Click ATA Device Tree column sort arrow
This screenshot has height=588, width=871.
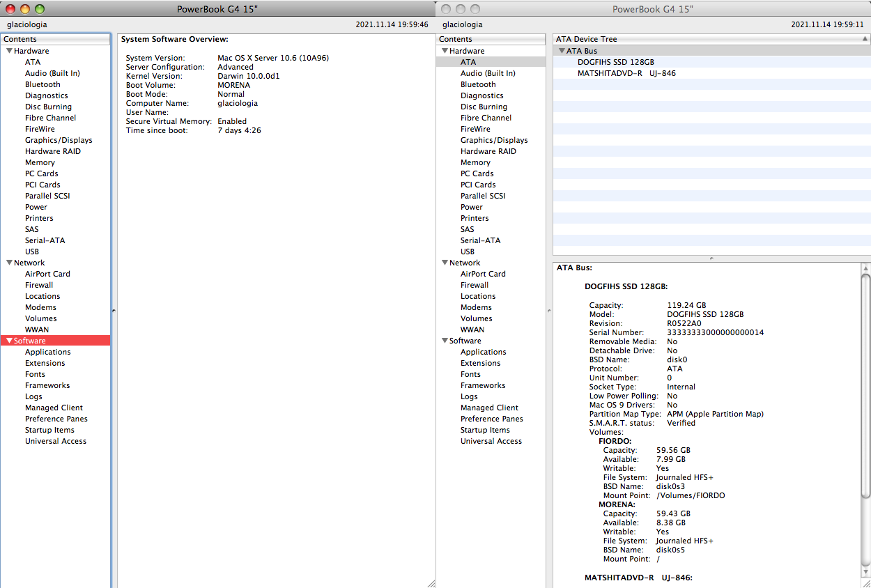pyautogui.click(x=866, y=39)
